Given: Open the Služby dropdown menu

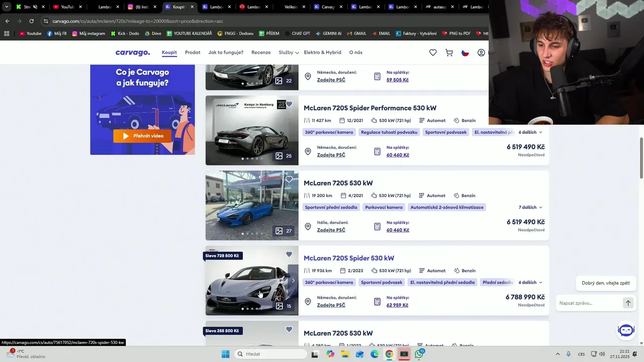Looking at the screenshot, I should [289, 52].
